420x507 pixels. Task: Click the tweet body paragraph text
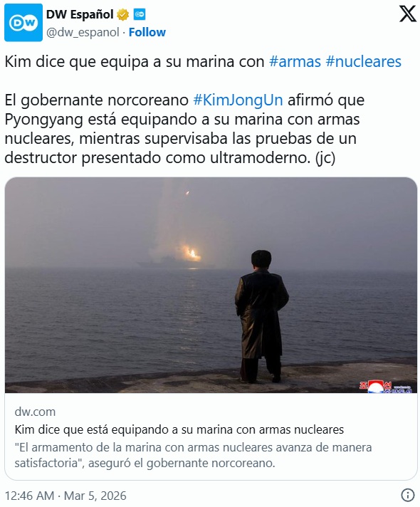pos(184,129)
